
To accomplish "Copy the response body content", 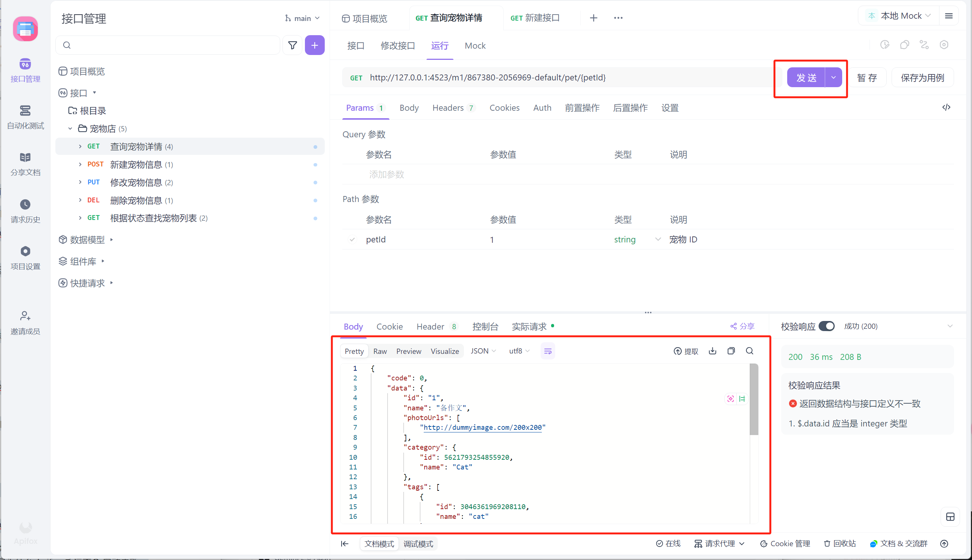I will (x=731, y=351).
